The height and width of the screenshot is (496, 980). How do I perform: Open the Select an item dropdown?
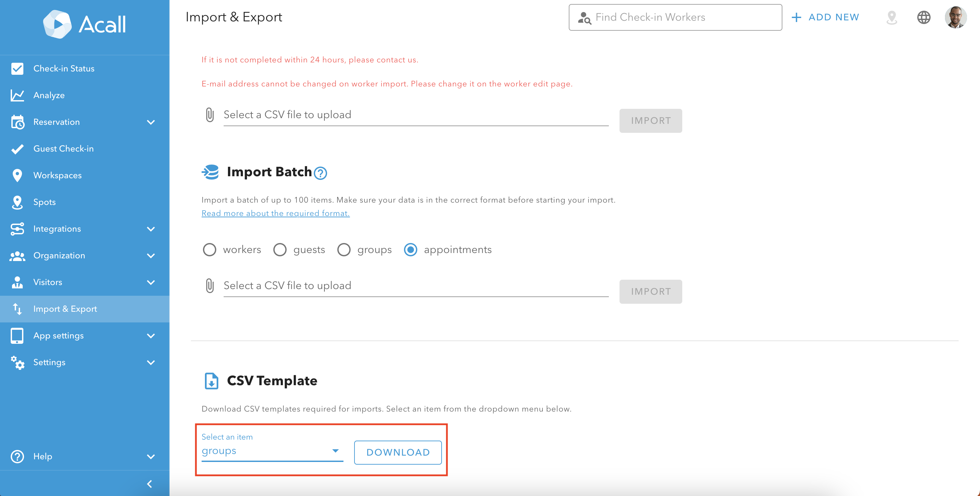point(272,451)
